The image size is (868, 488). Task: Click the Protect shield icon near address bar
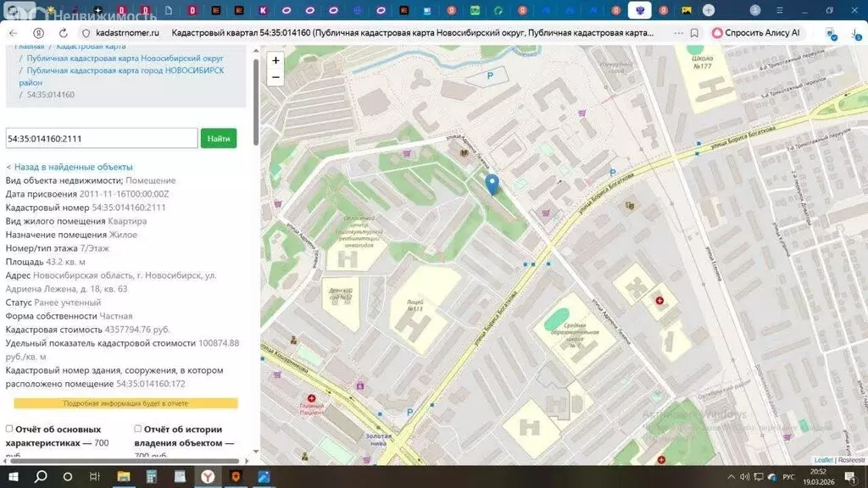[830, 32]
